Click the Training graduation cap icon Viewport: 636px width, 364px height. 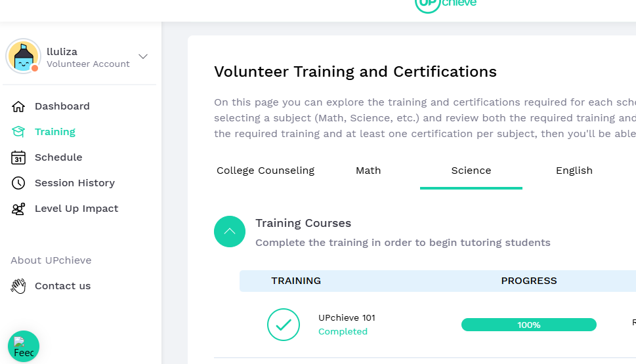point(18,132)
